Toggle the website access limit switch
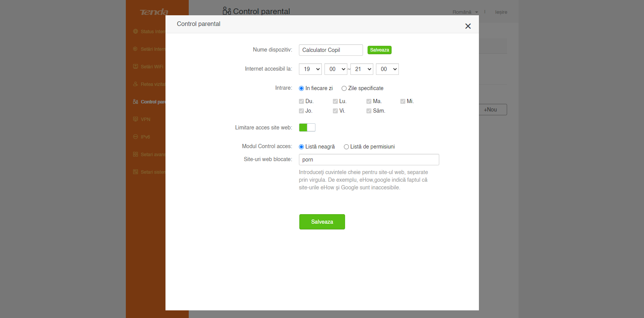 [x=307, y=128]
